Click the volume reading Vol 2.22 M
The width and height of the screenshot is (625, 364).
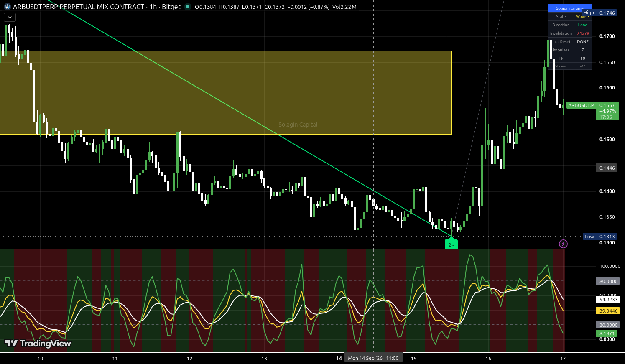[344, 7]
